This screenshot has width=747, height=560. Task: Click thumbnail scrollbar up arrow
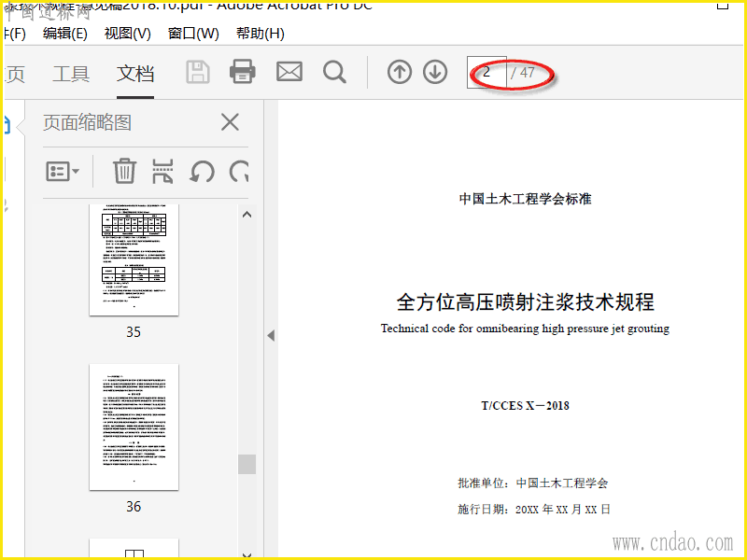click(247, 215)
